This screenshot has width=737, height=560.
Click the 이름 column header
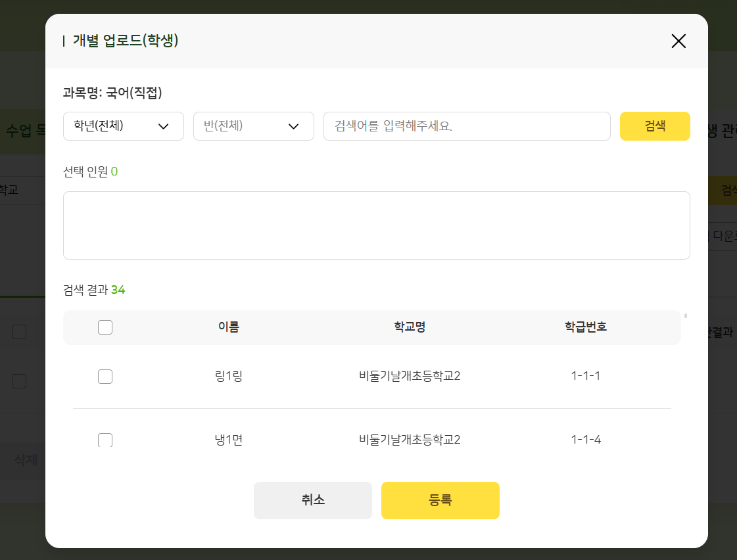[229, 327]
